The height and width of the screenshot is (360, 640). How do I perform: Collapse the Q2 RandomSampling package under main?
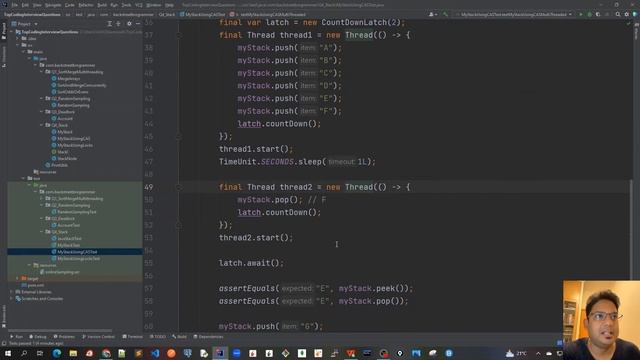[42, 98]
